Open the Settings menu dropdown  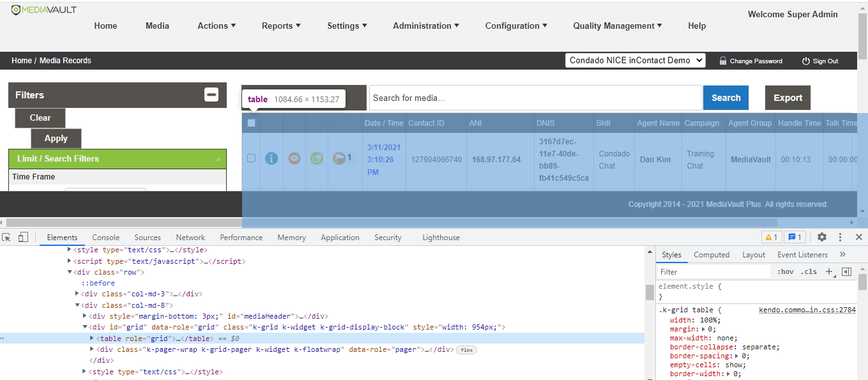pyautogui.click(x=347, y=26)
